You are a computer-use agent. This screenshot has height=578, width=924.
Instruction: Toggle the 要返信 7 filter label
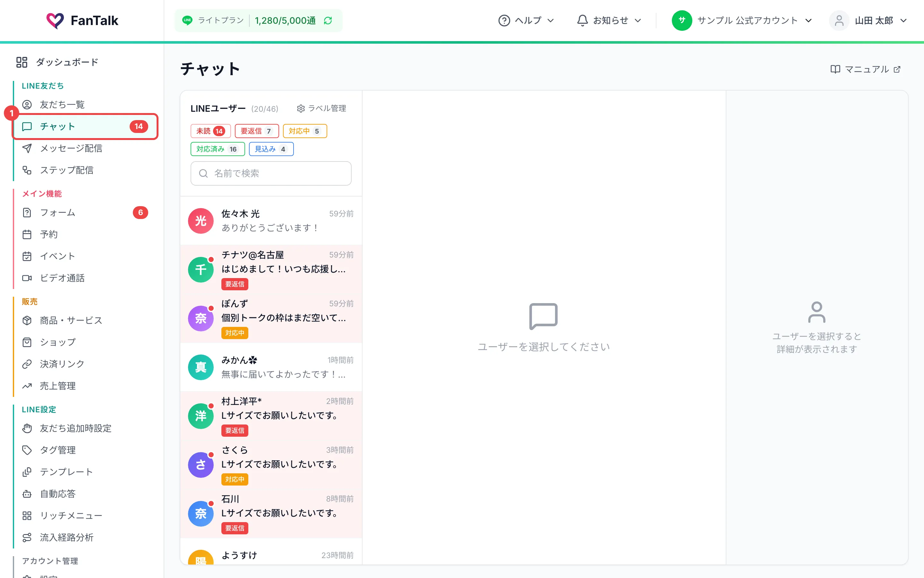[x=257, y=131]
